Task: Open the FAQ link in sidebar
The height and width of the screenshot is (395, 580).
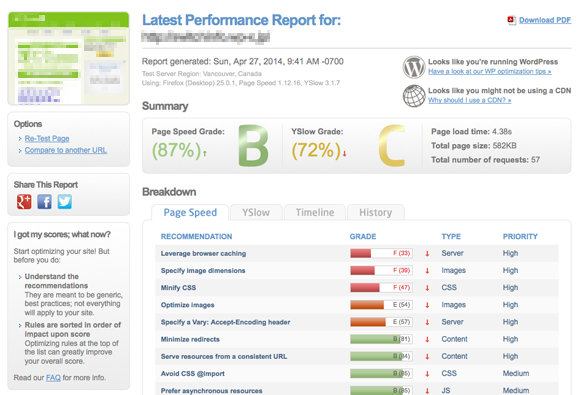Action: point(53,378)
